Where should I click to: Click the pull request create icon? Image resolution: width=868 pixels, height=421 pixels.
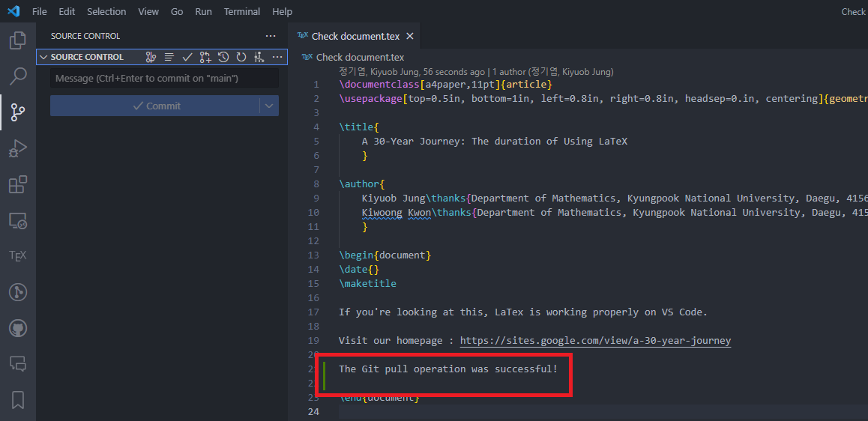(x=205, y=57)
